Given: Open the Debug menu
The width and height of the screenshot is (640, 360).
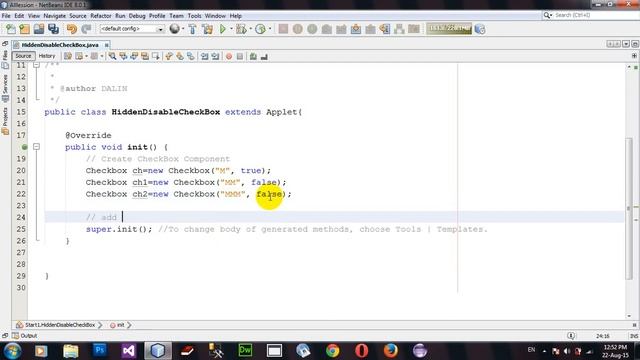Looking at the screenshot, I should [x=137, y=16].
